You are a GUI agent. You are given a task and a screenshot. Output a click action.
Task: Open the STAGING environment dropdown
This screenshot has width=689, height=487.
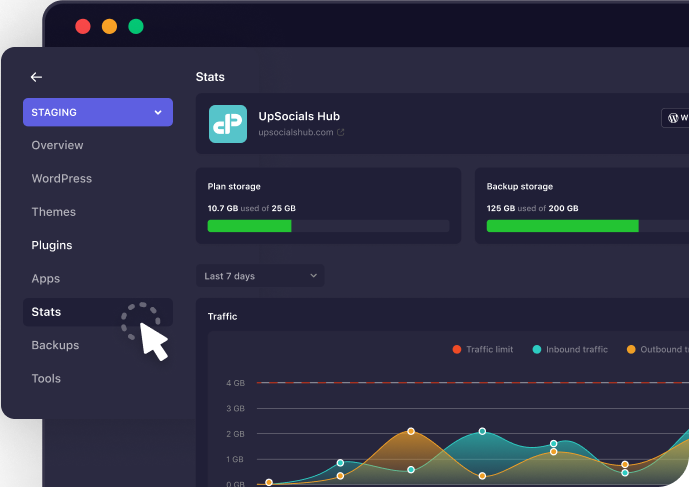(x=98, y=112)
